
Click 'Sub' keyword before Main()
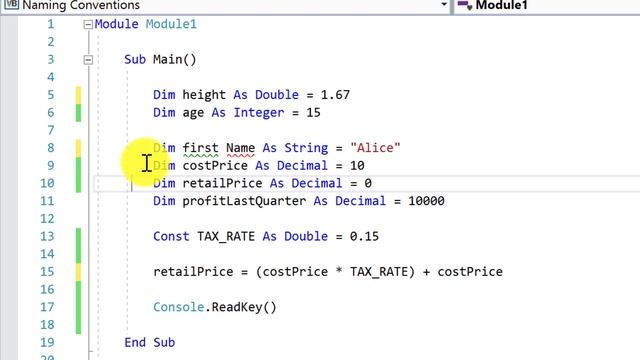(x=135, y=60)
